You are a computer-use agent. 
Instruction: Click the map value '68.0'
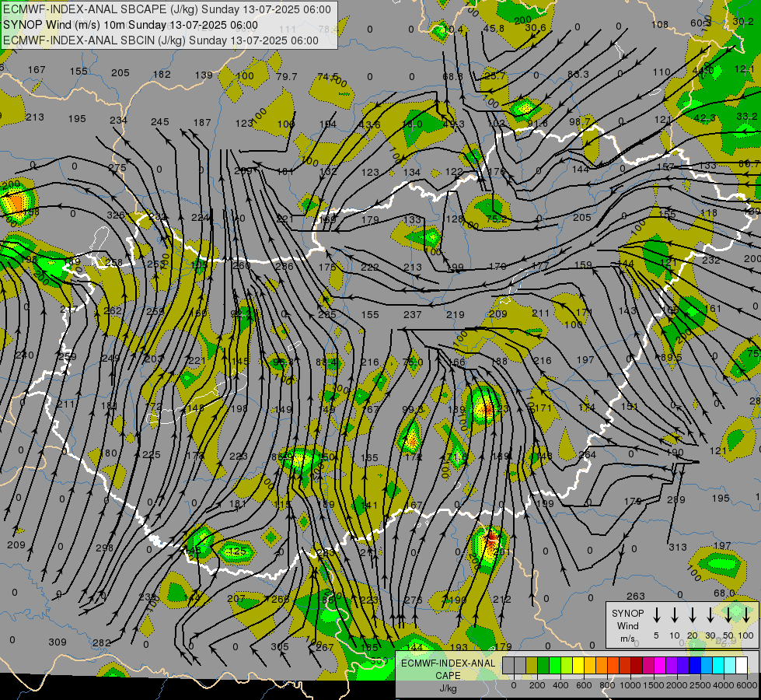[x=724, y=593]
